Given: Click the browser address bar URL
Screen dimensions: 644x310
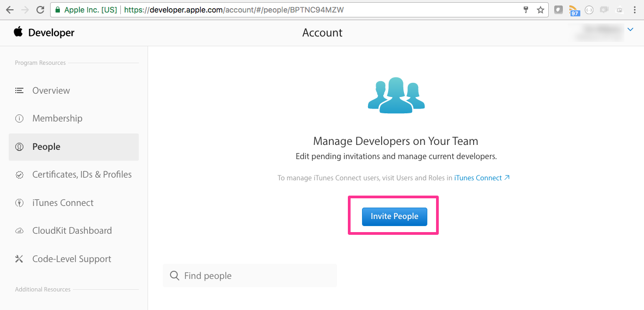Looking at the screenshot, I should [x=234, y=10].
